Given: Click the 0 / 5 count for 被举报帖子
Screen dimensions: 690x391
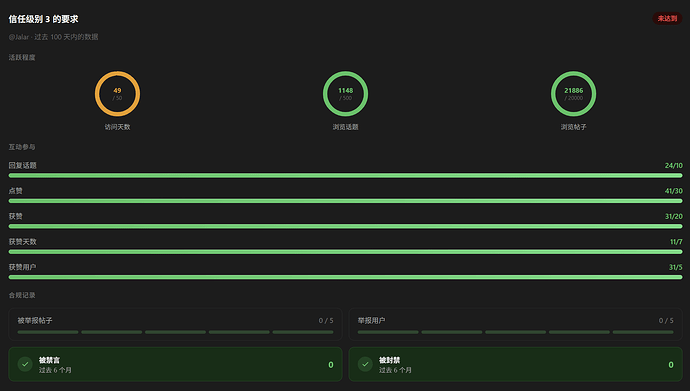Looking at the screenshot, I should pos(326,321).
